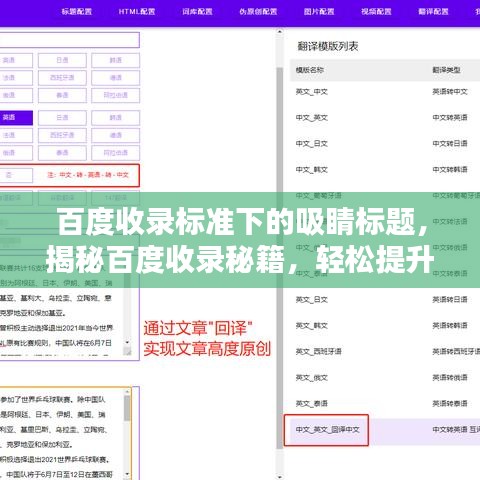Click the center panel vertical scrollbar thumb
Image resolution: width=480 pixels, height=480 pixels.
[280, 258]
